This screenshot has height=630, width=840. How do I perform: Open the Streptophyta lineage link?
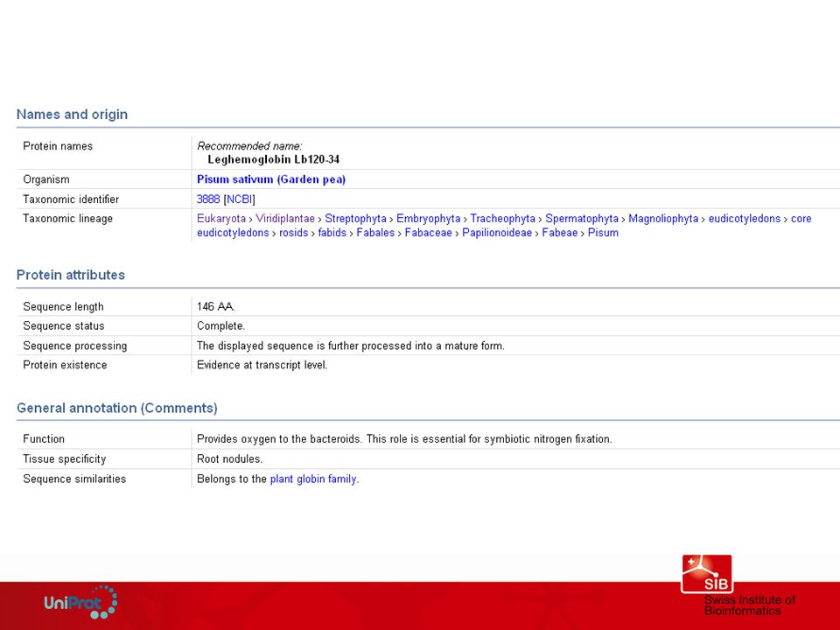(356, 219)
